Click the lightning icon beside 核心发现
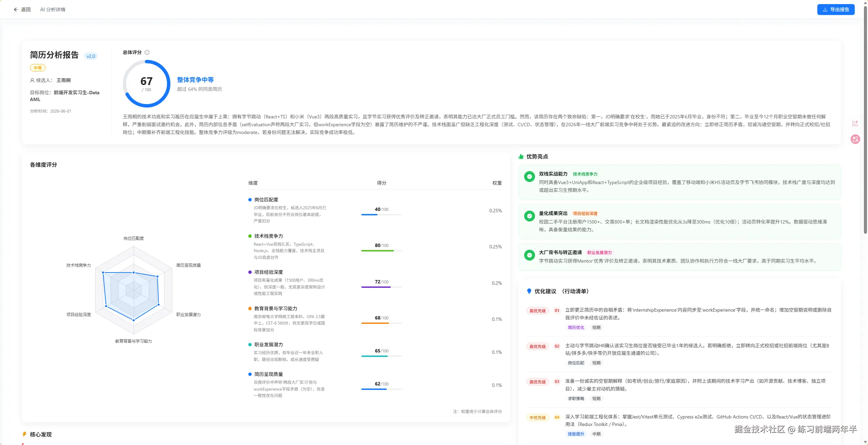Screen dimensions: 868x445 (24, 434)
